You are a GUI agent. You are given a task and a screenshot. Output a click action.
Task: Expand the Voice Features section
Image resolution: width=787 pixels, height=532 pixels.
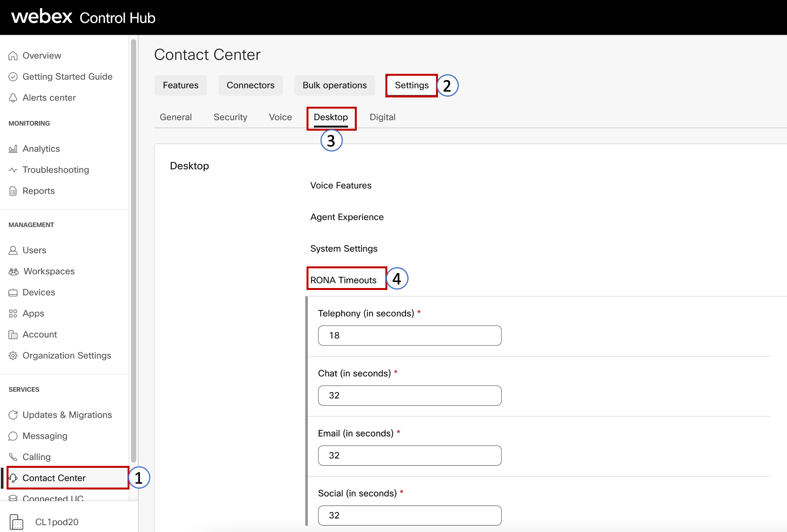[x=341, y=185]
